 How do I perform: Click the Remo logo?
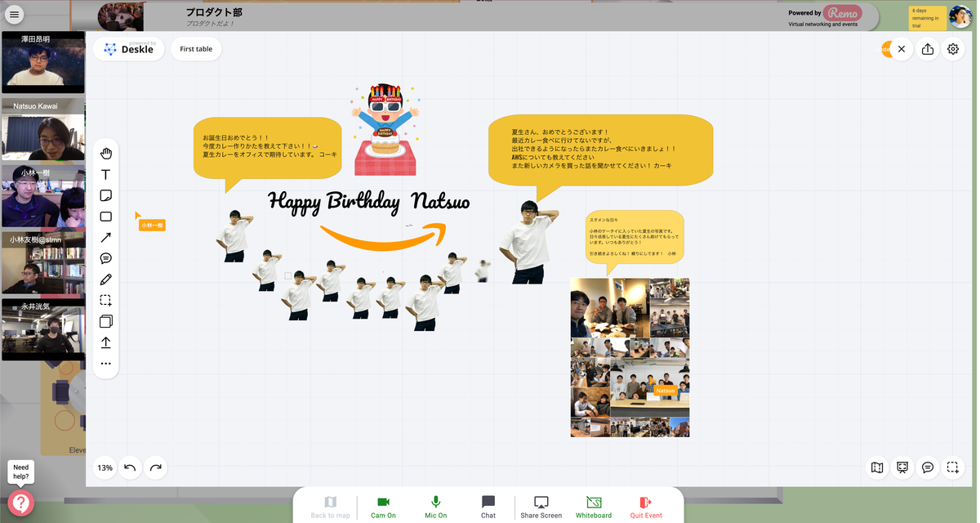click(843, 13)
